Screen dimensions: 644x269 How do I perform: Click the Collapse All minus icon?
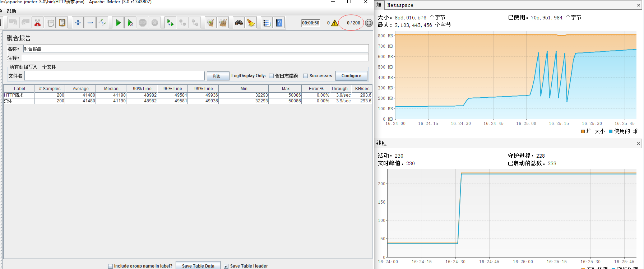tap(90, 23)
